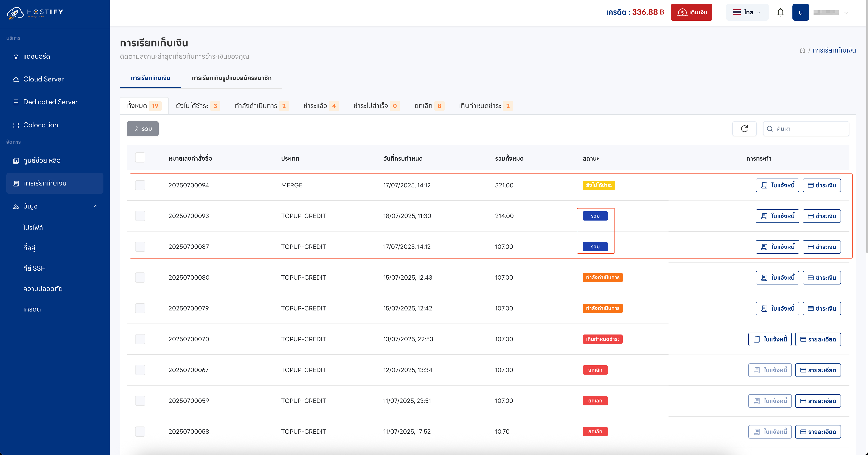Click the Hostify rocket logo
868x455 pixels.
(15, 13)
